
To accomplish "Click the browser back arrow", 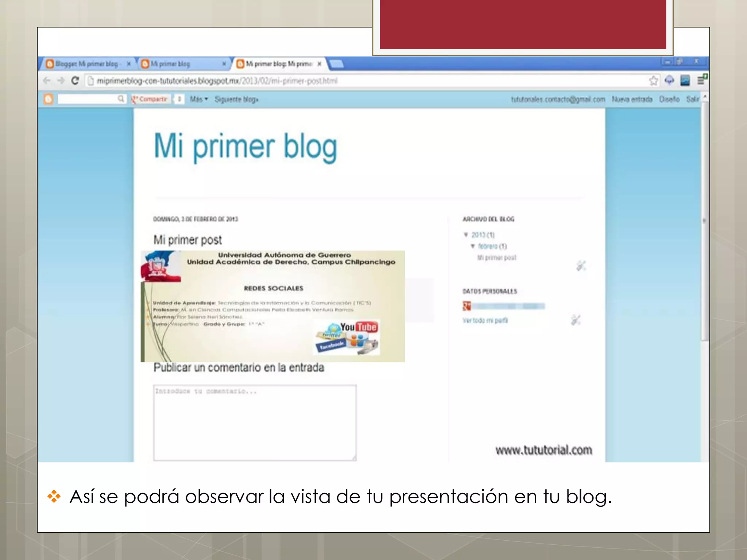I will (x=47, y=81).
